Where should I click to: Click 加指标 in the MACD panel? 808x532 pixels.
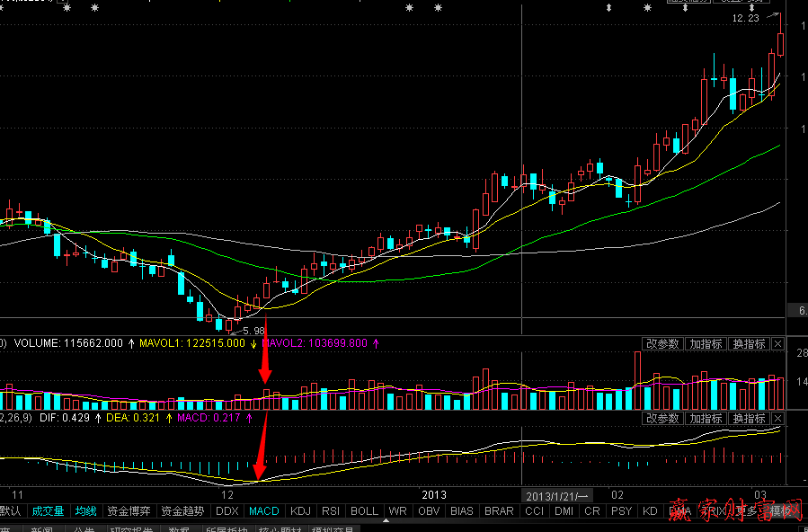[706, 419]
